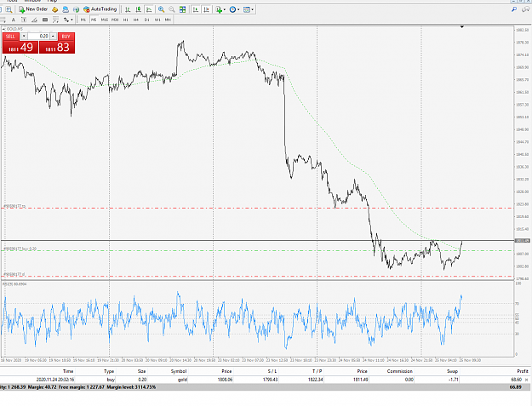
Task: Switch to D1 timeframe
Action: pos(146,20)
